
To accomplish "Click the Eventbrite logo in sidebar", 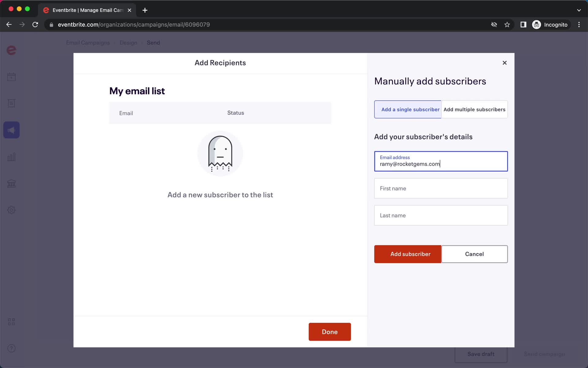I will pyautogui.click(x=11, y=50).
